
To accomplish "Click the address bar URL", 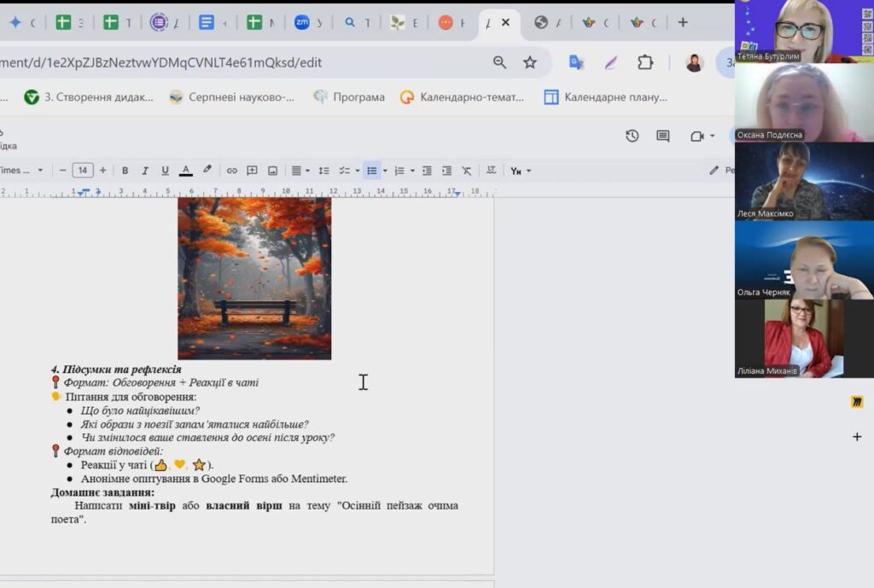I will coord(160,62).
